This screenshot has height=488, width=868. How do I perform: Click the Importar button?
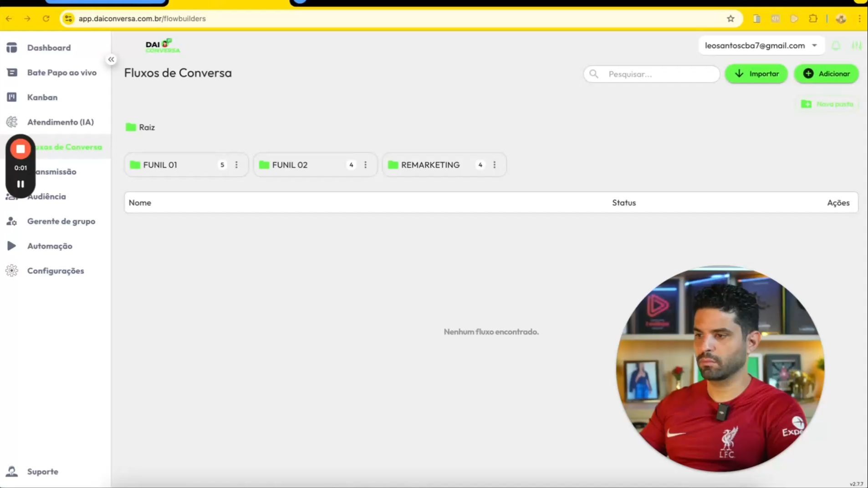(756, 74)
